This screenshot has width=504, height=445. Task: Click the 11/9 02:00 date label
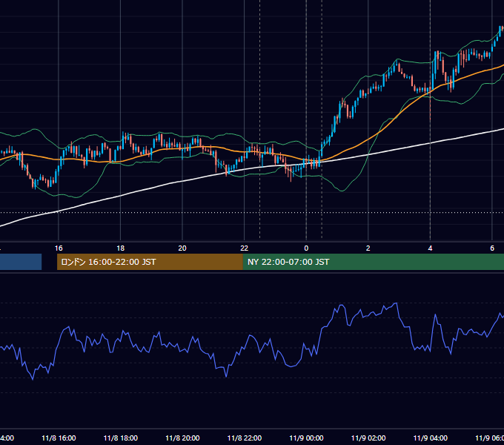pyautogui.click(x=368, y=438)
